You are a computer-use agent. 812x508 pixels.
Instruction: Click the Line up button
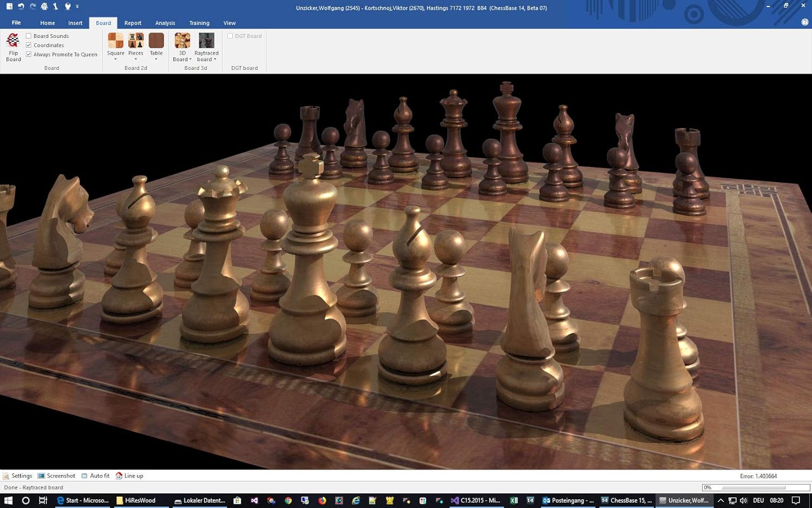(129, 476)
